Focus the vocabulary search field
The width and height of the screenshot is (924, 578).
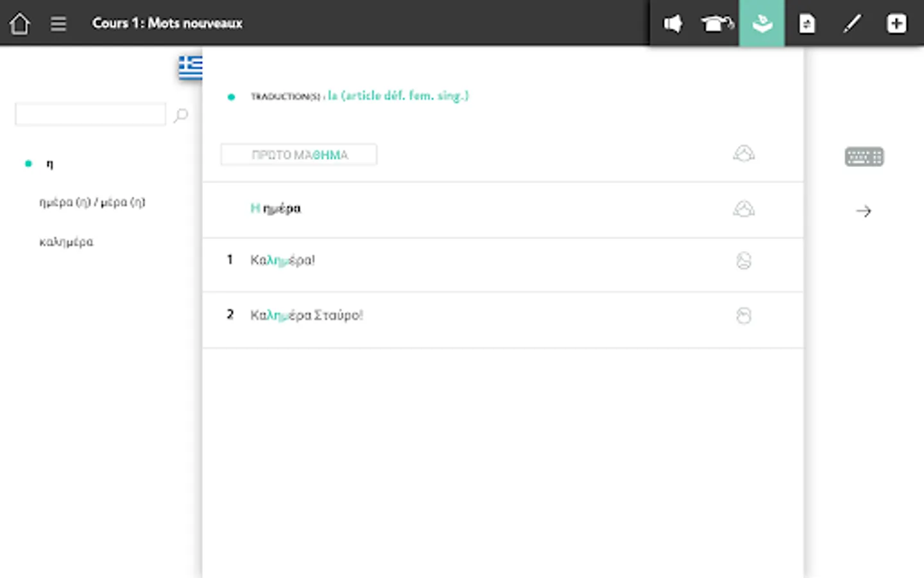point(90,114)
